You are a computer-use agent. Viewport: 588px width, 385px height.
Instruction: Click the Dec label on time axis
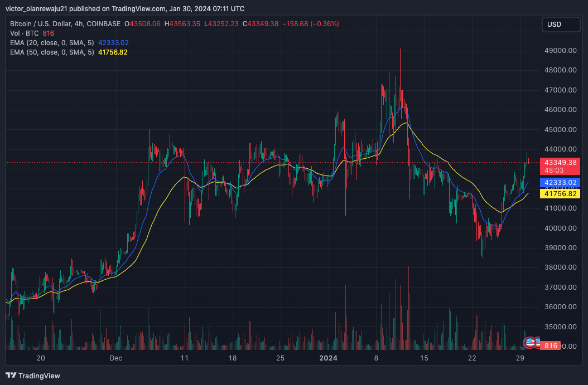pos(116,358)
